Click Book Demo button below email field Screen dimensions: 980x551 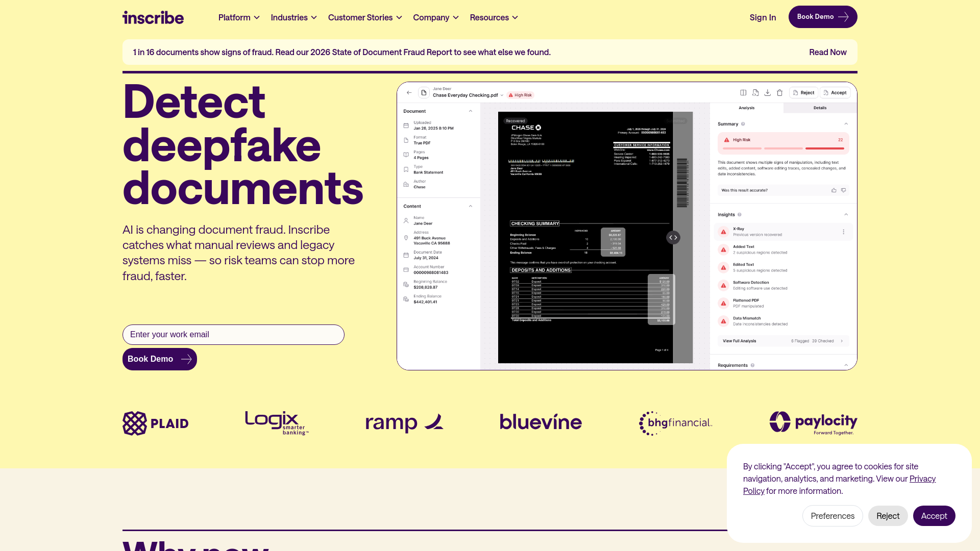(x=160, y=359)
